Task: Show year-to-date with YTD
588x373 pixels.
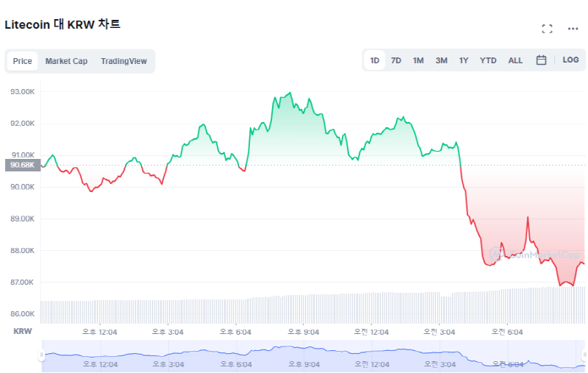Action: click(488, 60)
